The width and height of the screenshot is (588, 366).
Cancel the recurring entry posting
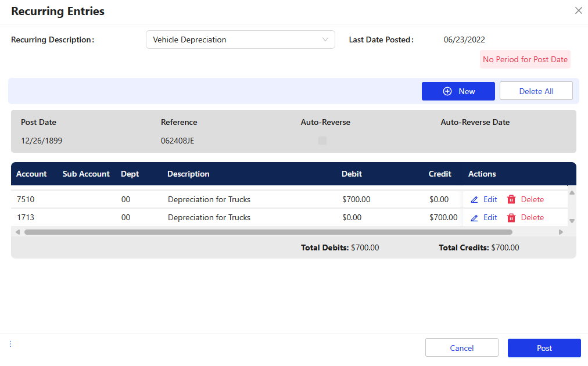tap(461, 348)
